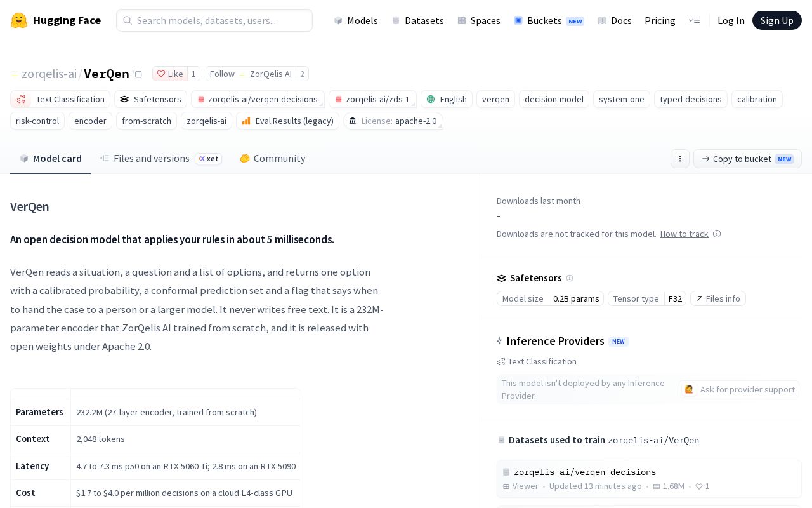
Task: Copy the model name with the copy icon
Action: pyautogui.click(x=138, y=74)
